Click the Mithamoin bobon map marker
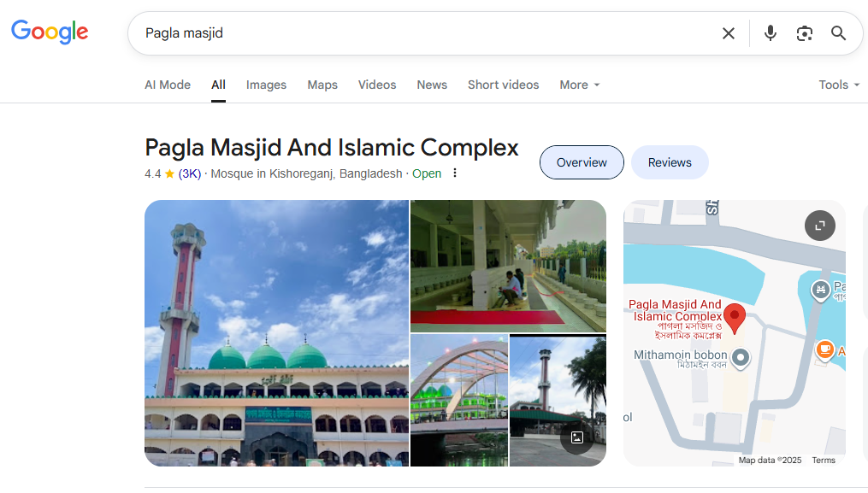Image resolution: width=868 pixels, height=493 pixels. (741, 357)
